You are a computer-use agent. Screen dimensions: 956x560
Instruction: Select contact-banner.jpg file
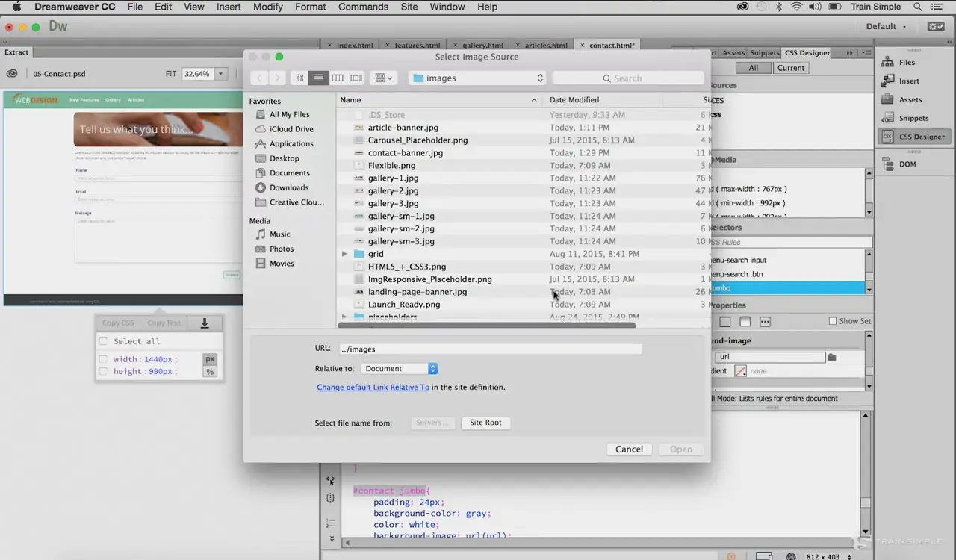[x=406, y=153]
